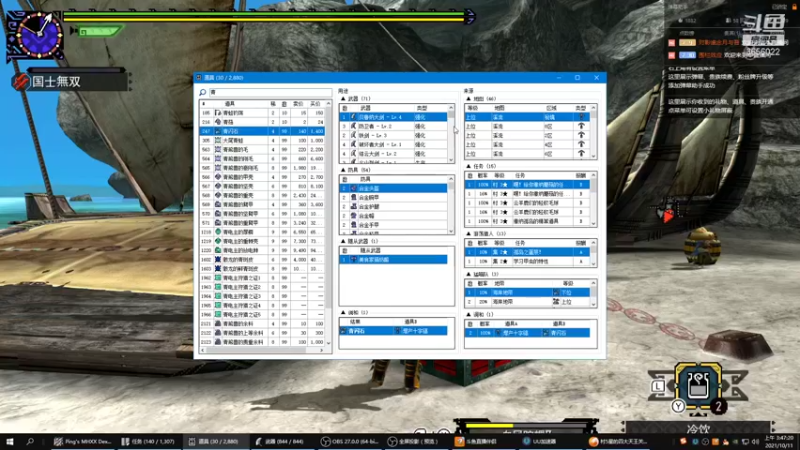Sort item list by the # column header
This screenshot has width=800, height=450.
click(204, 104)
